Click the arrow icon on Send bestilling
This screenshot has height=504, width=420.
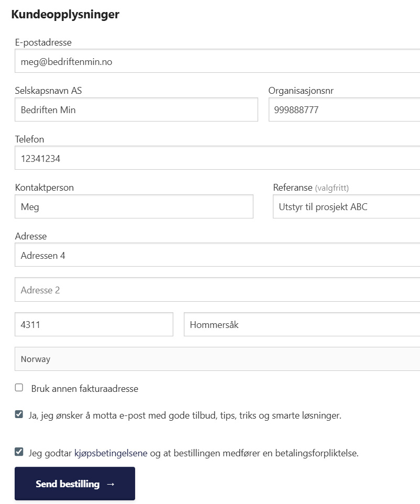(110, 484)
